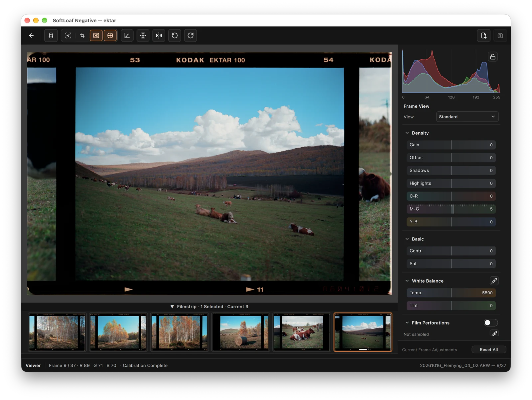
Task: Flip the image vertically
Action: tap(143, 36)
